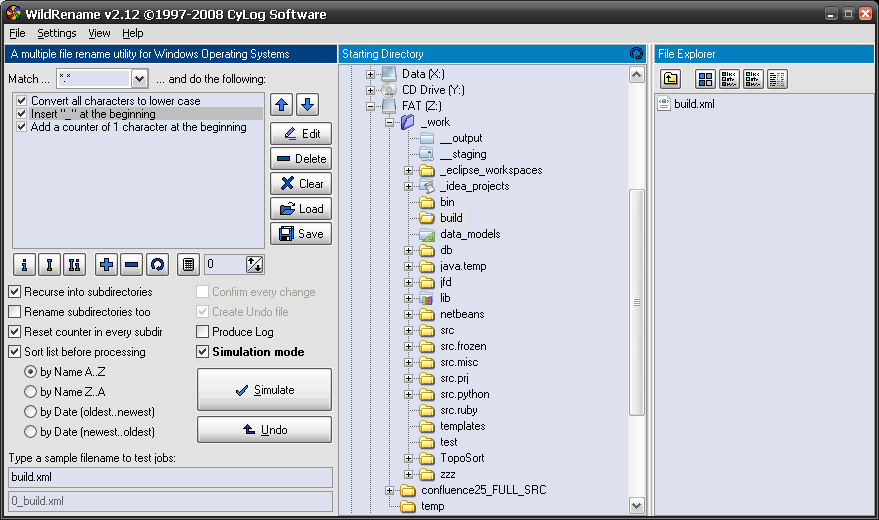Enable the Produce Log checkbox
The image size is (879, 520).
coord(204,332)
